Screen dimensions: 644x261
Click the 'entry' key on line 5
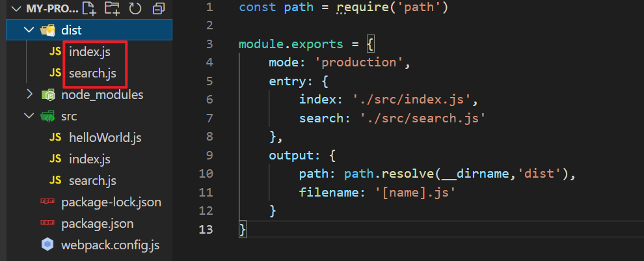[288, 81]
